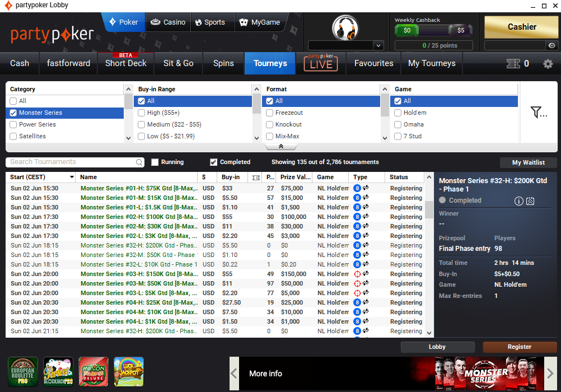
Task: Open the Luck Jackpot game icon
Action: [x=129, y=372]
